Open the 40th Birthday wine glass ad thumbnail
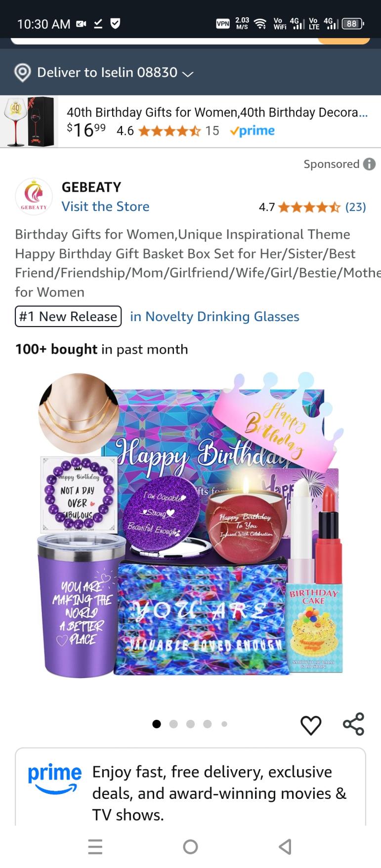Screen dimensions: 381x868 click(29, 122)
